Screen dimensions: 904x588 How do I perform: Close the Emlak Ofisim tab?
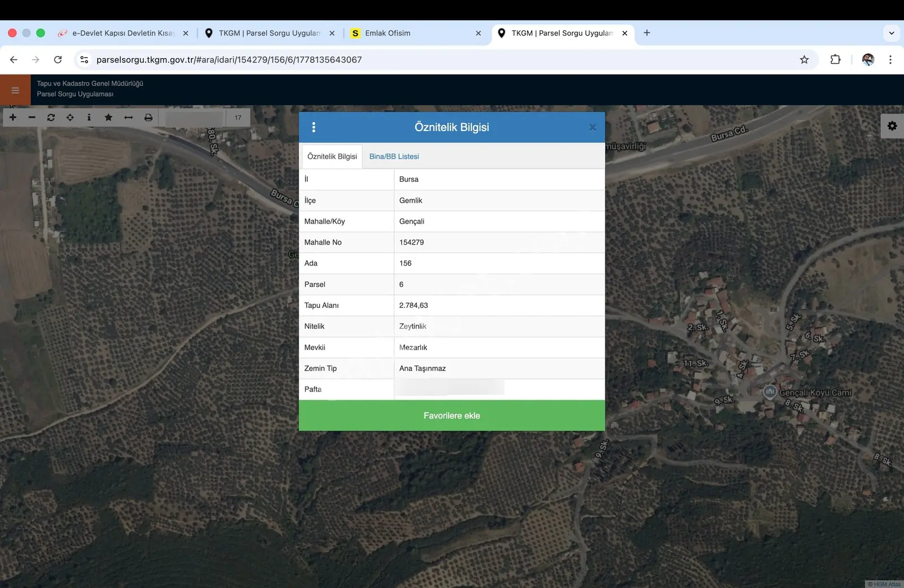pyautogui.click(x=479, y=33)
